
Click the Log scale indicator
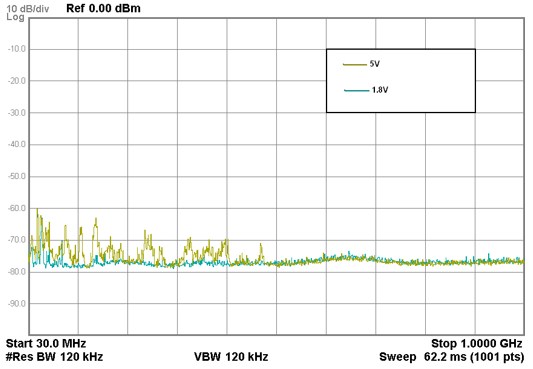coord(15,17)
